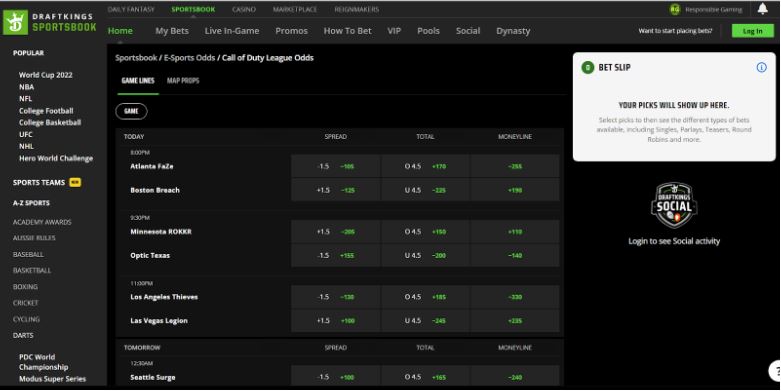Click the Bet Slip count badge

(588, 67)
